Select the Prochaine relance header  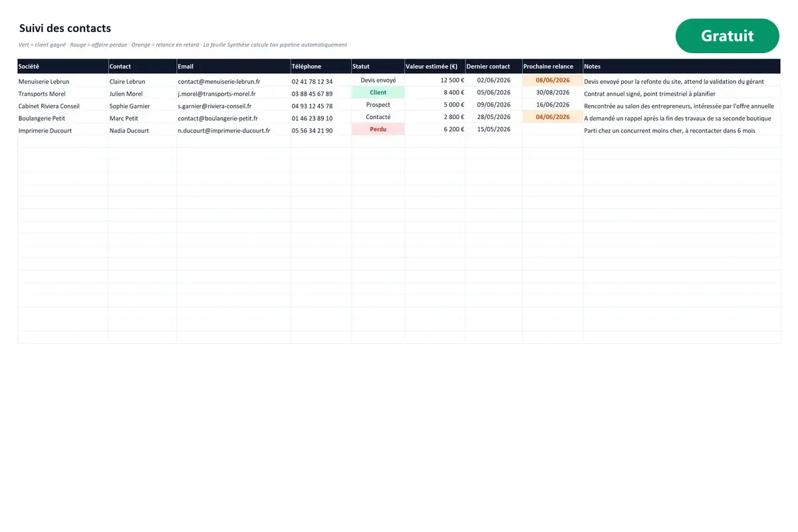(x=553, y=66)
